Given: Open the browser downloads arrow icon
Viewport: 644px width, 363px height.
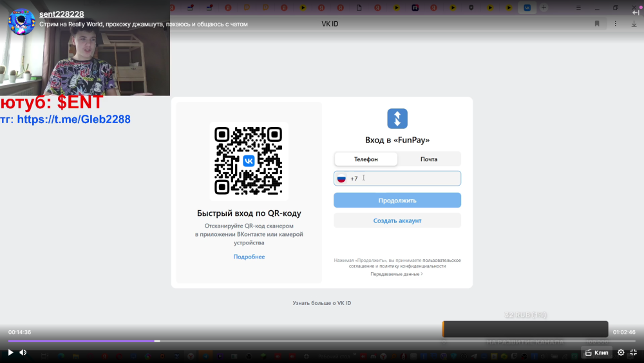Looking at the screenshot, I should coord(634,24).
